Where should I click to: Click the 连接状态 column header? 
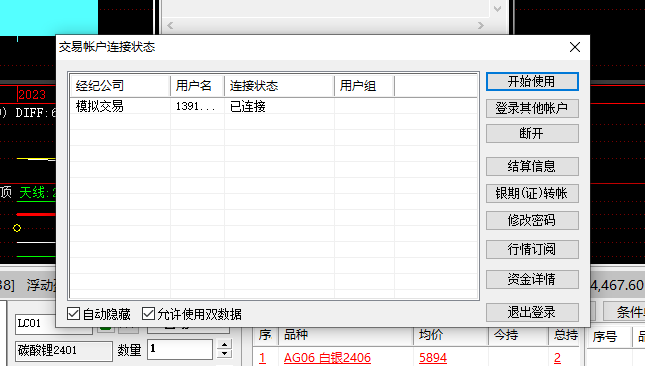[279, 86]
